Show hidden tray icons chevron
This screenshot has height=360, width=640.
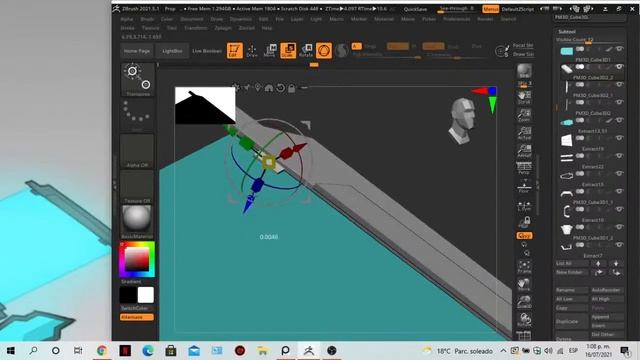503,351
